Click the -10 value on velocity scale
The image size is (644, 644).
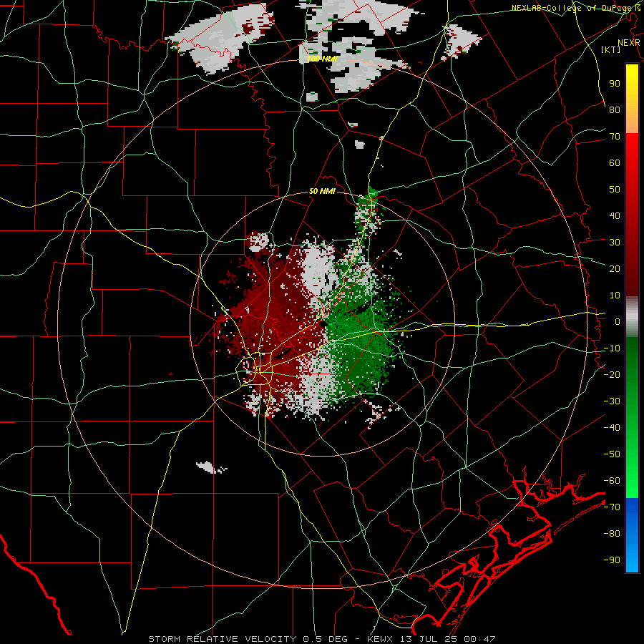click(x=612, y=348)
